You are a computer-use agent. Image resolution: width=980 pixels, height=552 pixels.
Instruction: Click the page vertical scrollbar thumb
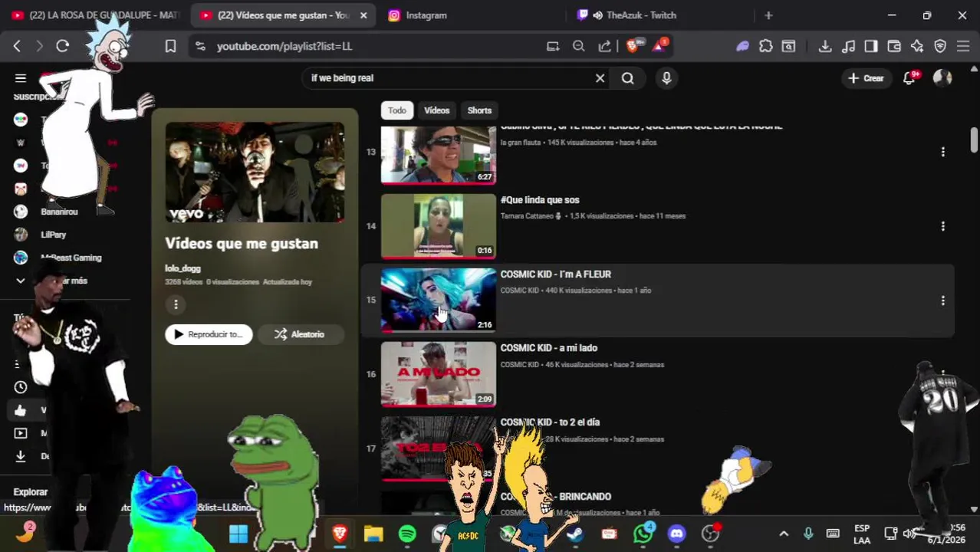coord(974,140)
